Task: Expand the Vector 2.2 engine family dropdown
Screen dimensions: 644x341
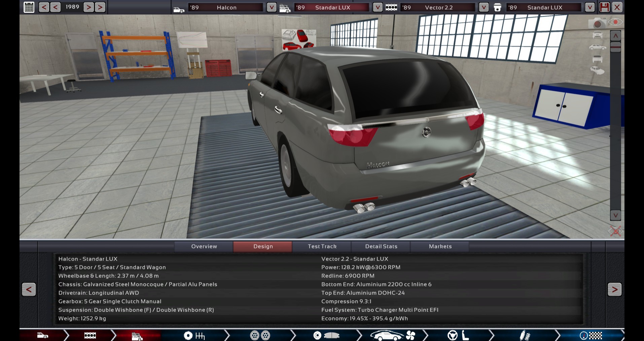Action: [x=484, y=7]
